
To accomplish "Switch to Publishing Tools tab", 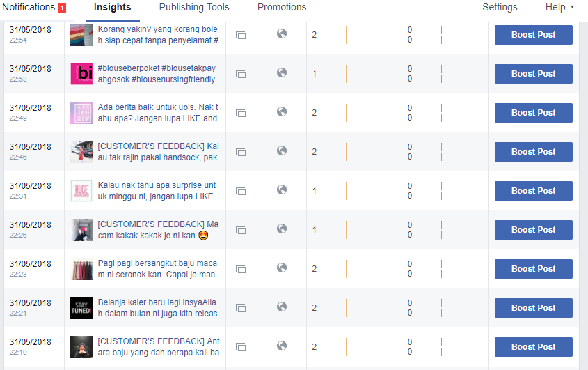I will tap(194, 7).
